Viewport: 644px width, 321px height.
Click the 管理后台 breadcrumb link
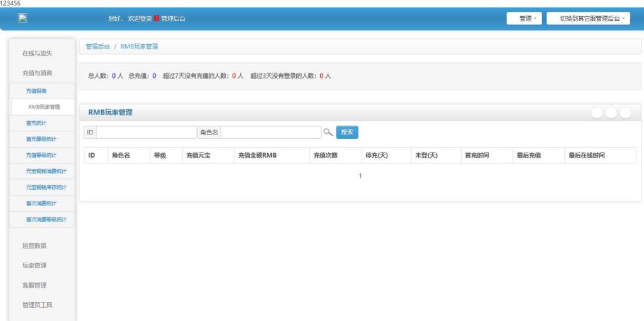97,46
